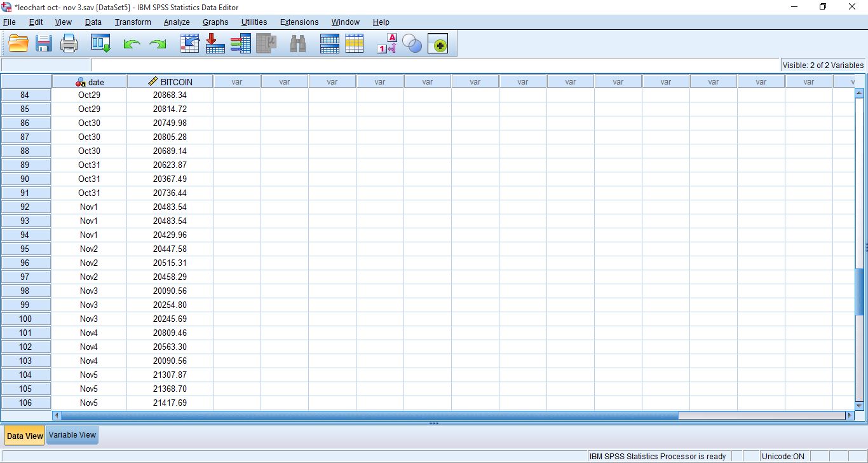
Task: Click the Go to Variable red arrow icon
Action: click(215, 44)
